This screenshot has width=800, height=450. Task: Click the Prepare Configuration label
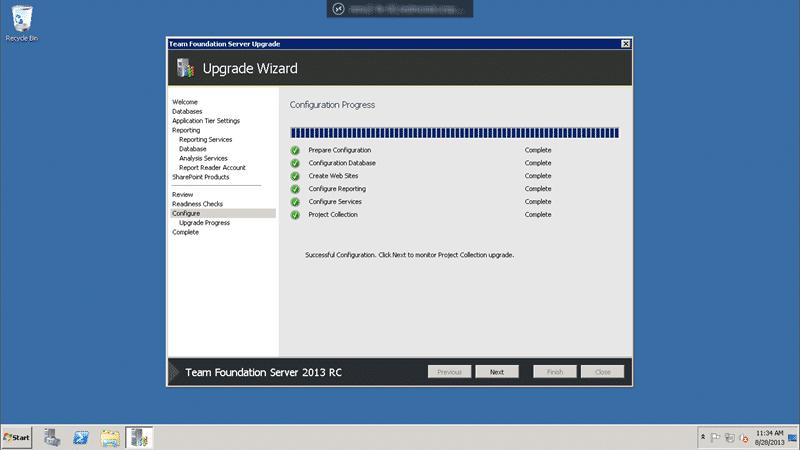click(x=340, y=150)
